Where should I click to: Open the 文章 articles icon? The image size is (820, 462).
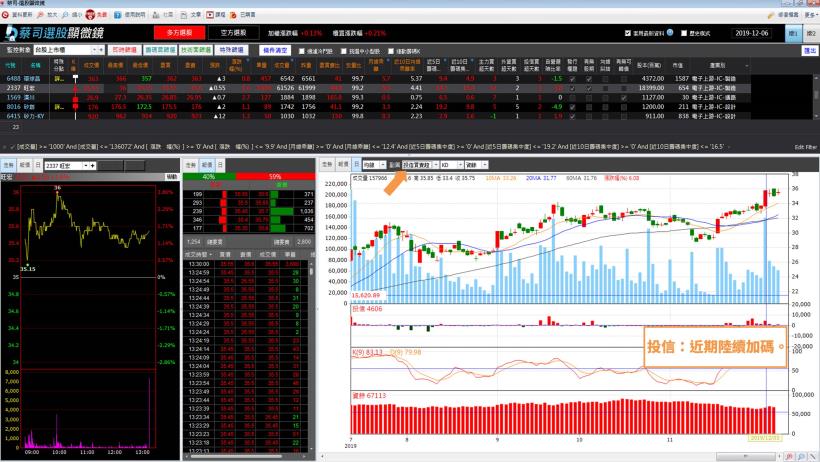[x=184, y=15]
